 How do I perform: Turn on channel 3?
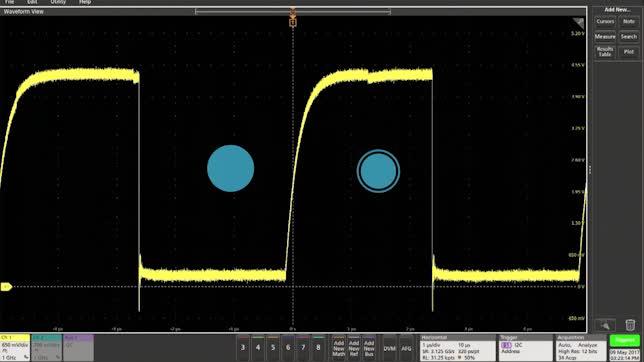[243, 348]
